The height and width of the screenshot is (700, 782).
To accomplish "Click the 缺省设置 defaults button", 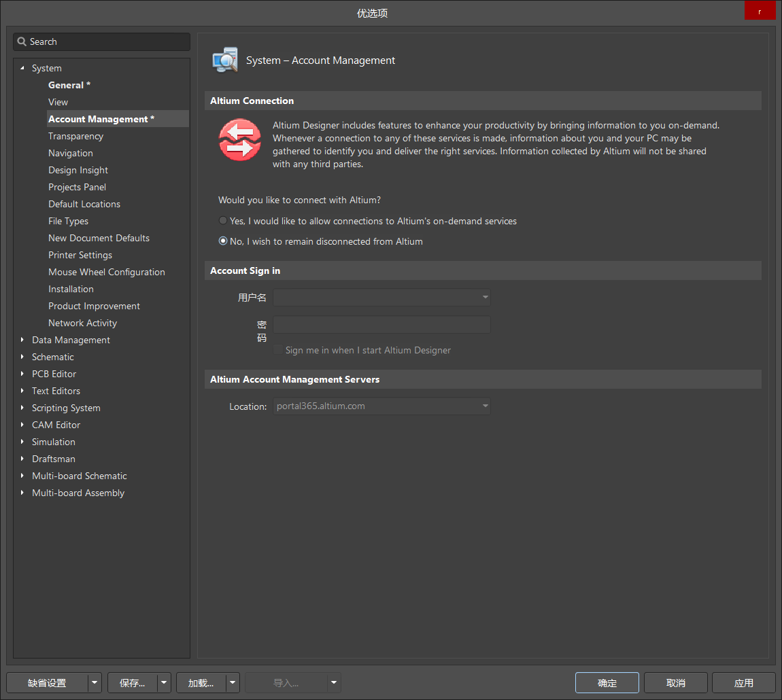I will (48, 682).
